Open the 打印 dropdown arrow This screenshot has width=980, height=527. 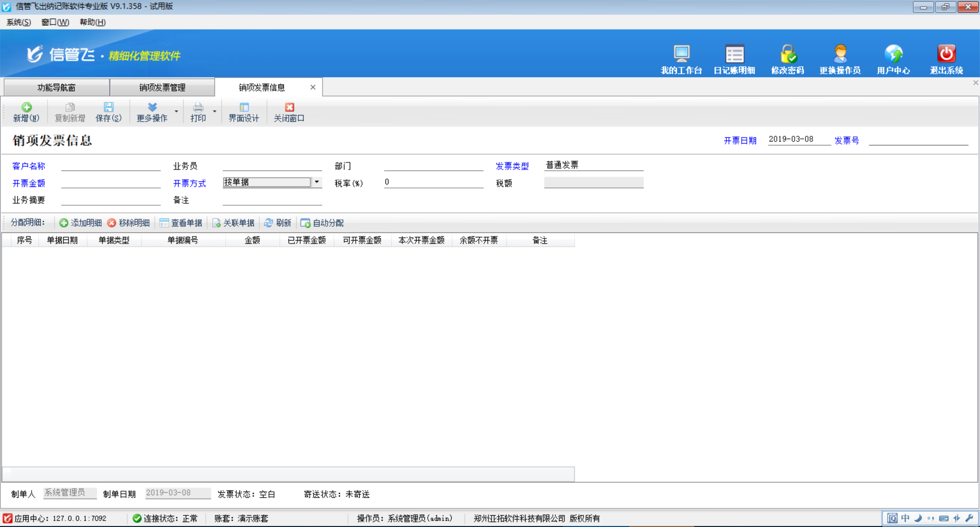pos(214,112)
